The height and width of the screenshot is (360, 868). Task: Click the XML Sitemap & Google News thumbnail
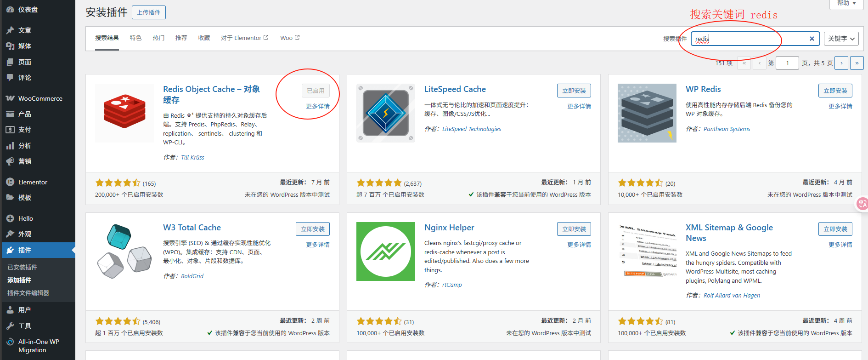[647, 251]
